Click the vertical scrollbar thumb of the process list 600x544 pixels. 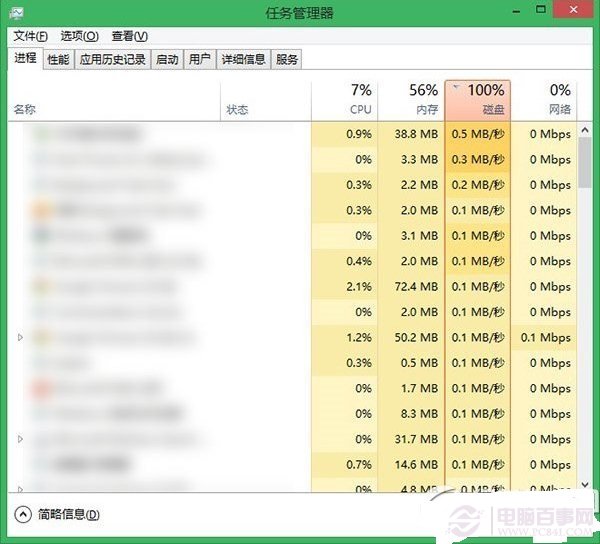pyautogui.click(x=585, y=163)
